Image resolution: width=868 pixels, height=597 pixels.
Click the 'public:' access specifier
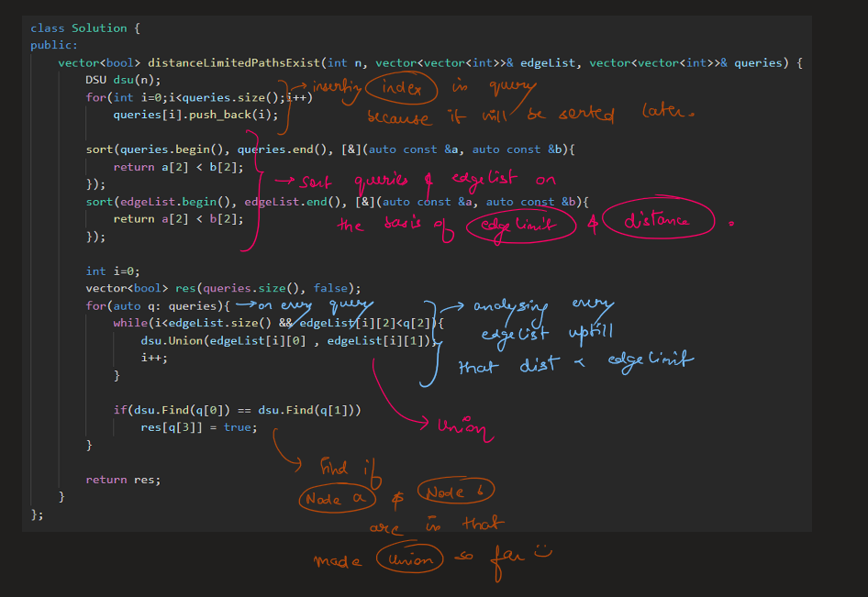54,45
